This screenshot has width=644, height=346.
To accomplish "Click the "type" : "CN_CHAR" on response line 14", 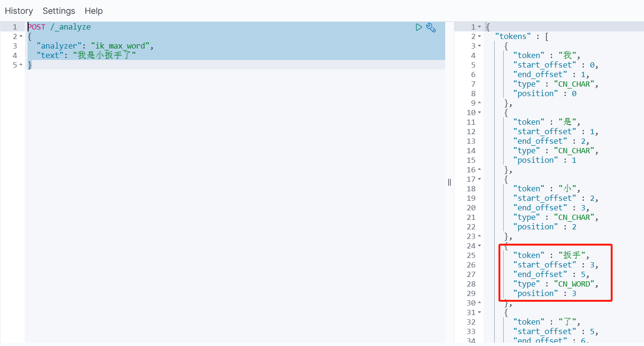I will [x=556, y=151].
